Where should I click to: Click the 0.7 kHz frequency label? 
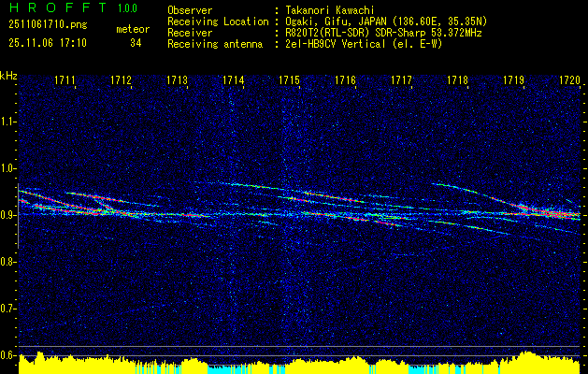coord(7,309)
